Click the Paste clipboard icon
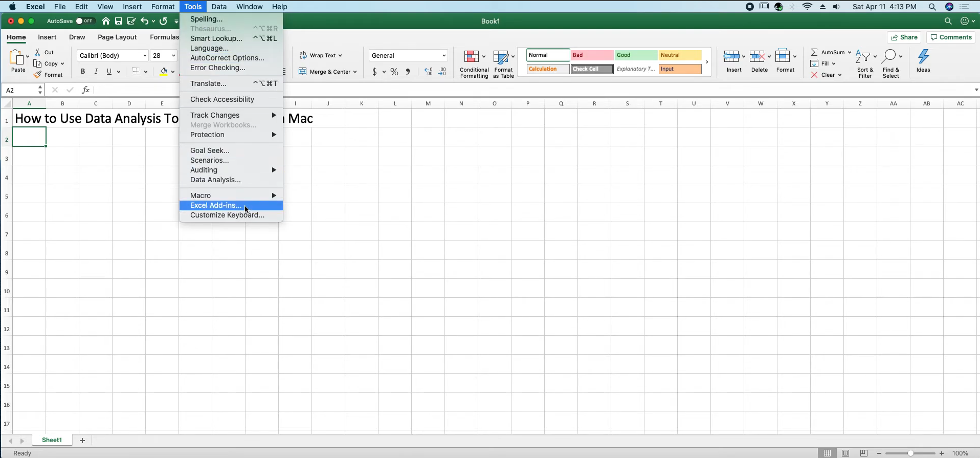This screenshot has height=458, width=980. (17, 57)
